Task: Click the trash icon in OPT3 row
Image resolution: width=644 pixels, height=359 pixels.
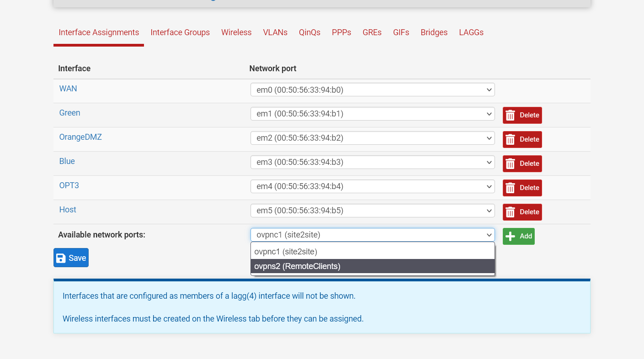Action: [511, 188]
